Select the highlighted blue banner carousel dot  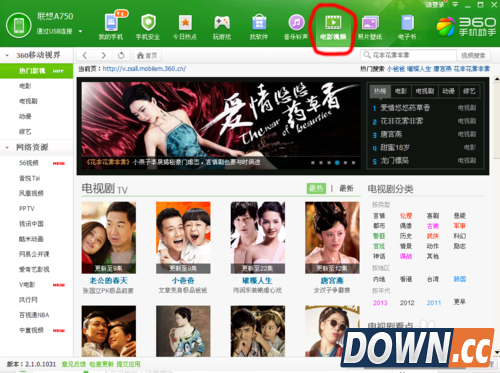coord(337,163)
